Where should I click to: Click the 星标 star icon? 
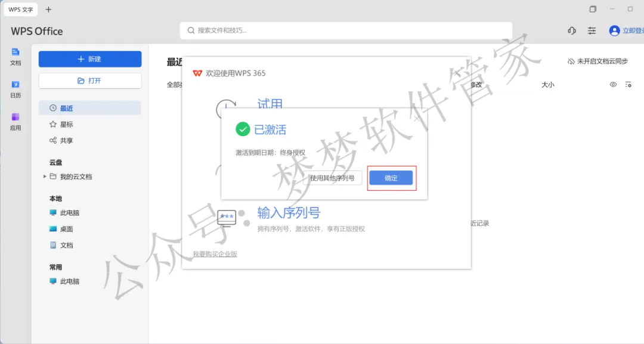click(53, 124)
